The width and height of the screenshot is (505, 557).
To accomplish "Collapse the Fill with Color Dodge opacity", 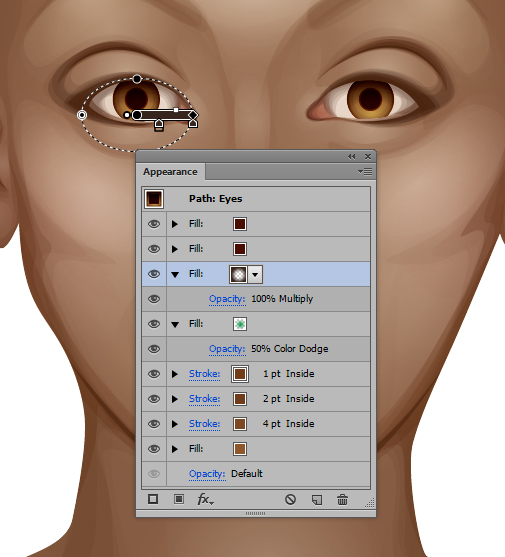I will [x=175, y=324].
